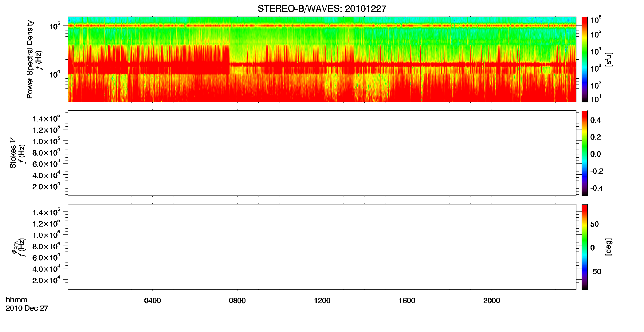Select the rainbow sfu colorbar
Screen dimensions: 644x332
coord(584,59)
